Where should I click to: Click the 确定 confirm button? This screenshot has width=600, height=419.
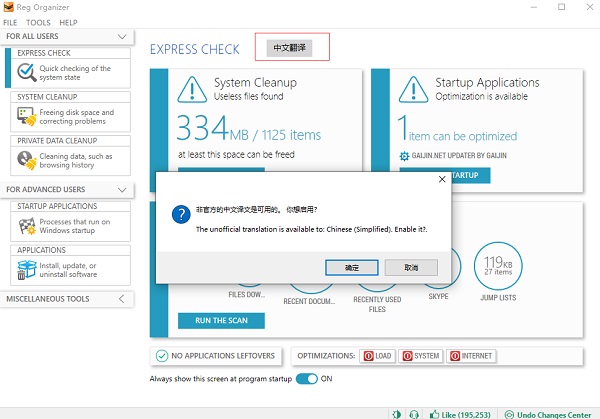(x=351, y=268)
